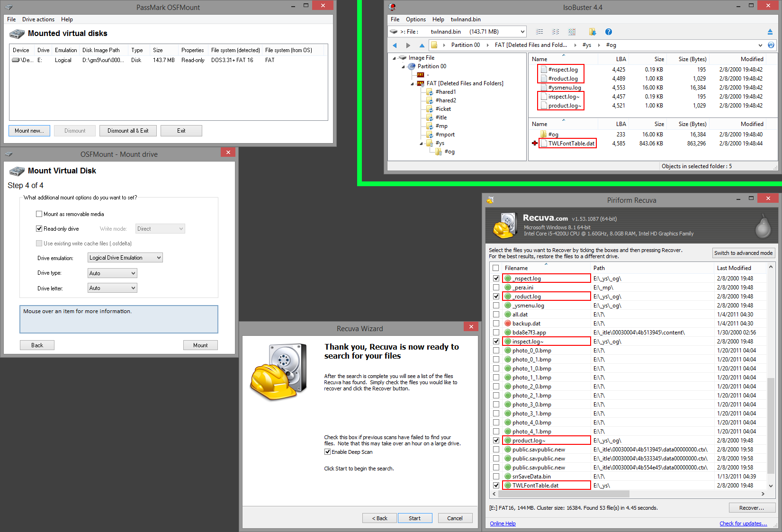Click the green status dot for all.dat
Image resolution: width=782 pixels, height=532 pixels.
[508, 315]
